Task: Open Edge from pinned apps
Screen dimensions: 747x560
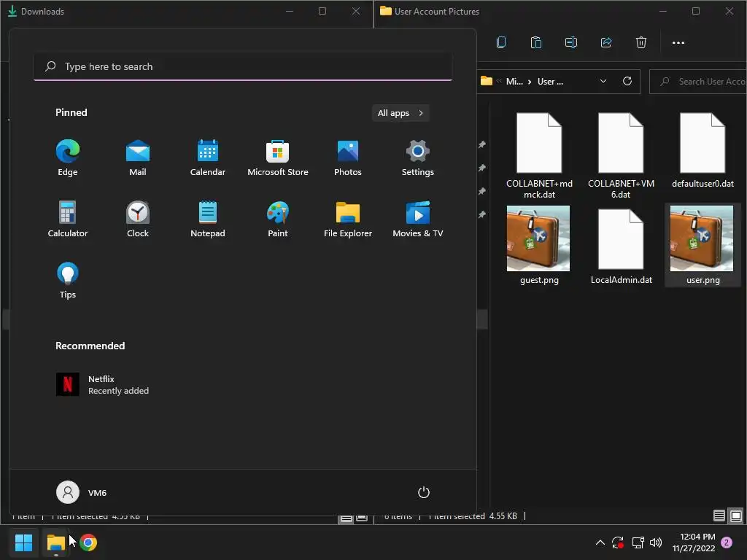Action: [68, 158]
